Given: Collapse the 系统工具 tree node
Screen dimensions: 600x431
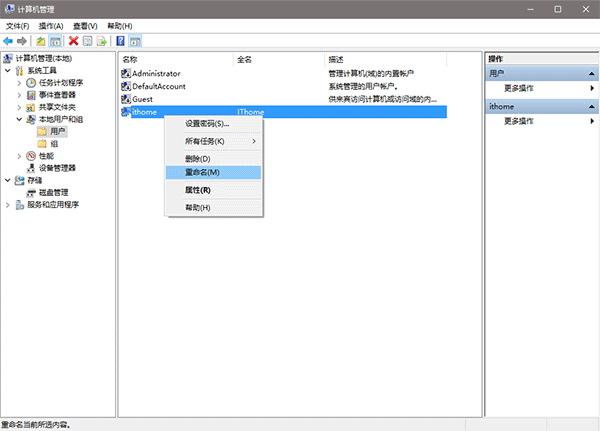Looking at the screenshot, I should click(8, 70).
